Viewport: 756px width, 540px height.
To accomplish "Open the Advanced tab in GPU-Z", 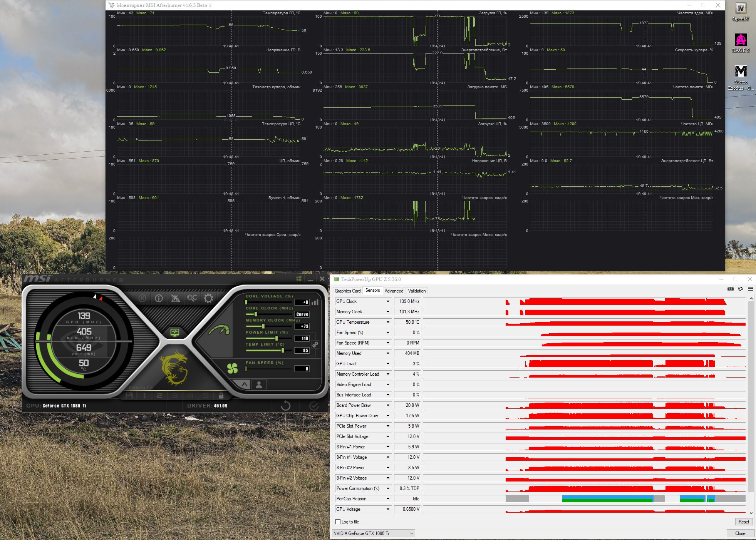I will (394, 291).
